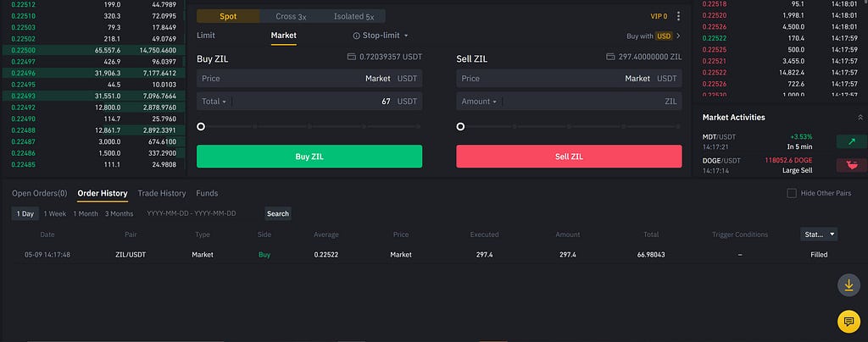Viewport: 868px width, 342px height.
Task: Open the Status filter dropdown
Action: point(819,234)
